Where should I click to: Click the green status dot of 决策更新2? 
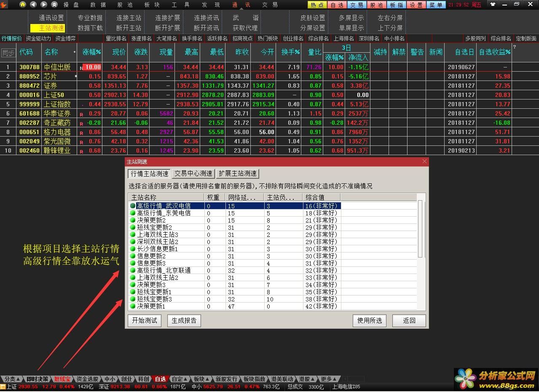click(133, 220)
